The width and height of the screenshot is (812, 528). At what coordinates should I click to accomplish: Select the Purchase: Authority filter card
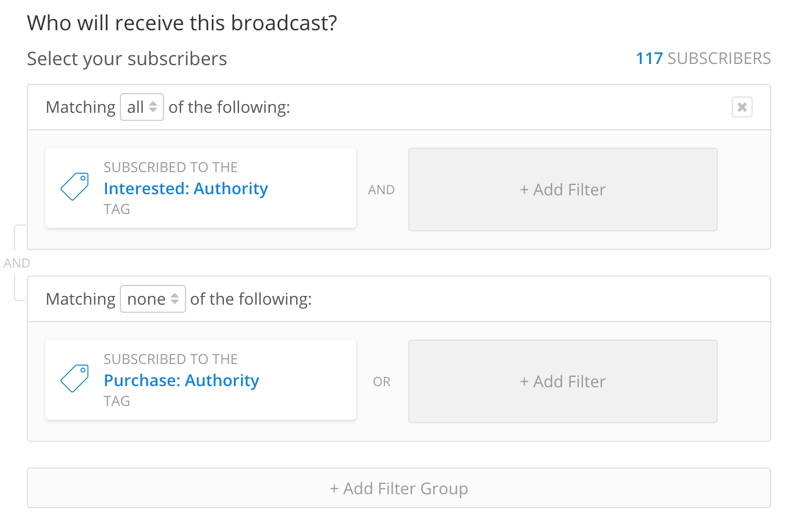pyautogui.click(x=200, y=379)
